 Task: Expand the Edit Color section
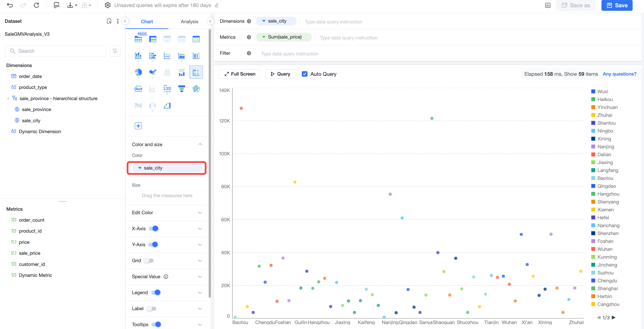coord(167,213)
